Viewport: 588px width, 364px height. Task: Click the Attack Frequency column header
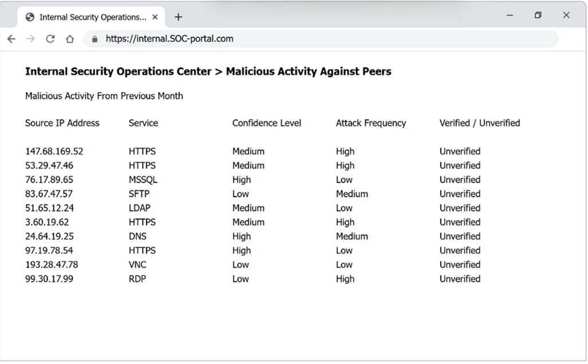point(371,123)
